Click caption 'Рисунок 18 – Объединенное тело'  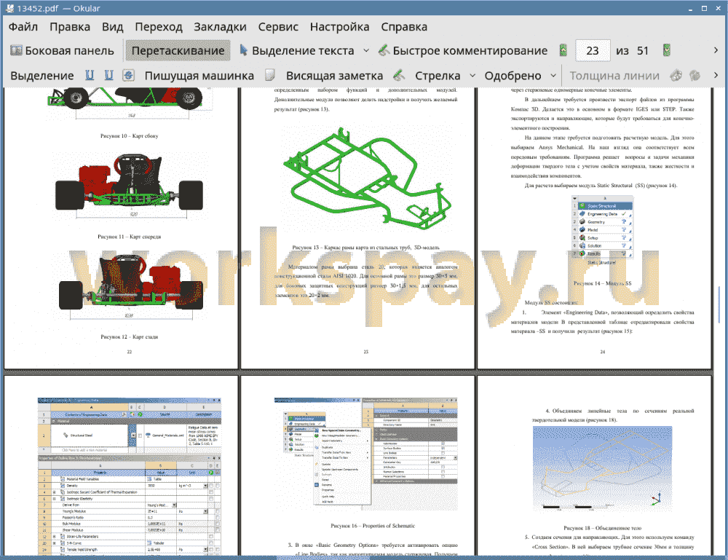point(602,528)
